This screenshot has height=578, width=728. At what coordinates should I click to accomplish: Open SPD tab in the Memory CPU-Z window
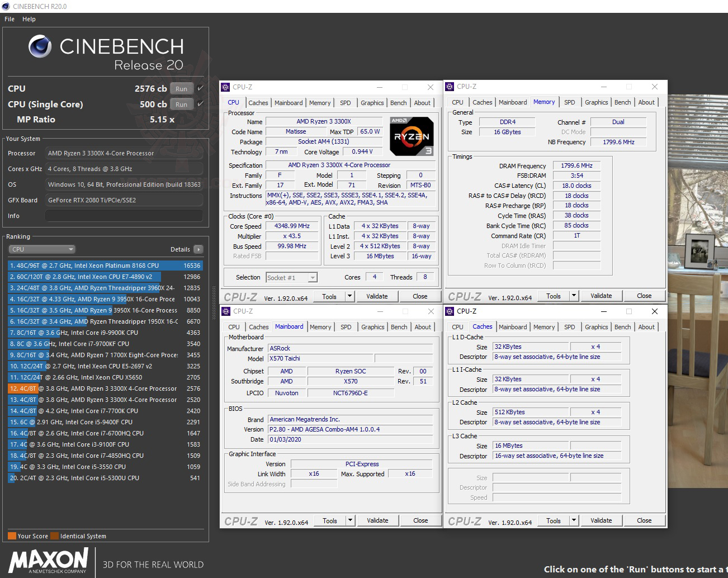[x=570, y=102]
